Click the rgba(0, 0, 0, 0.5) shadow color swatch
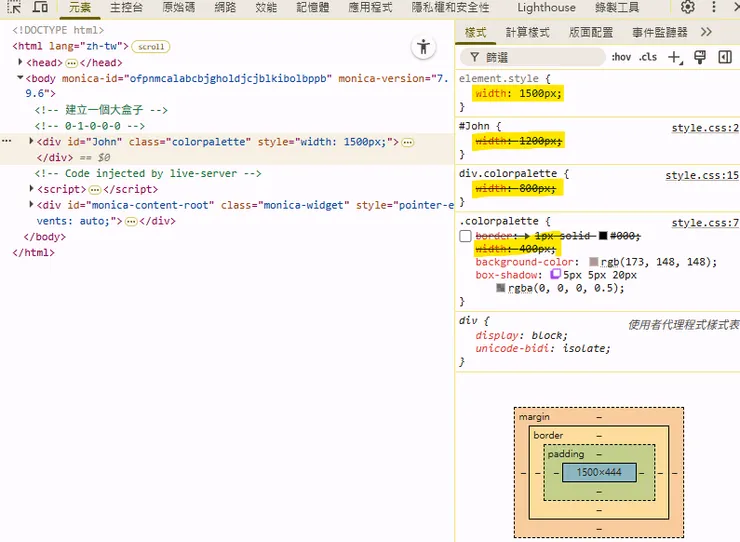 pyautogui.click(x=501, y=288)
